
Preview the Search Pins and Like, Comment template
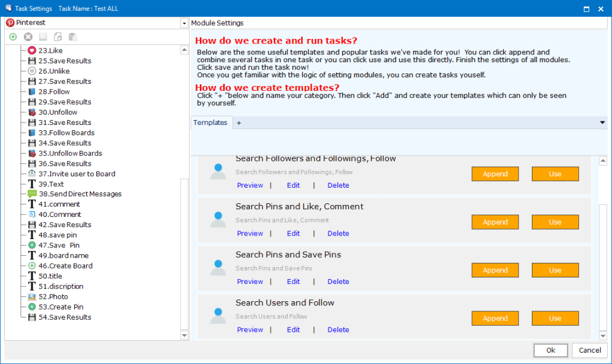click(x=249, y=234)
